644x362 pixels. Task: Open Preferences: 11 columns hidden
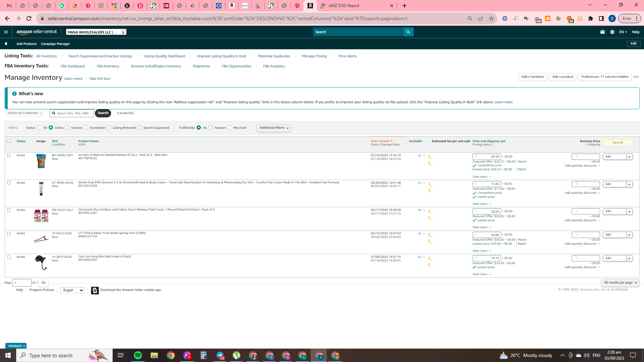[605, 77]
